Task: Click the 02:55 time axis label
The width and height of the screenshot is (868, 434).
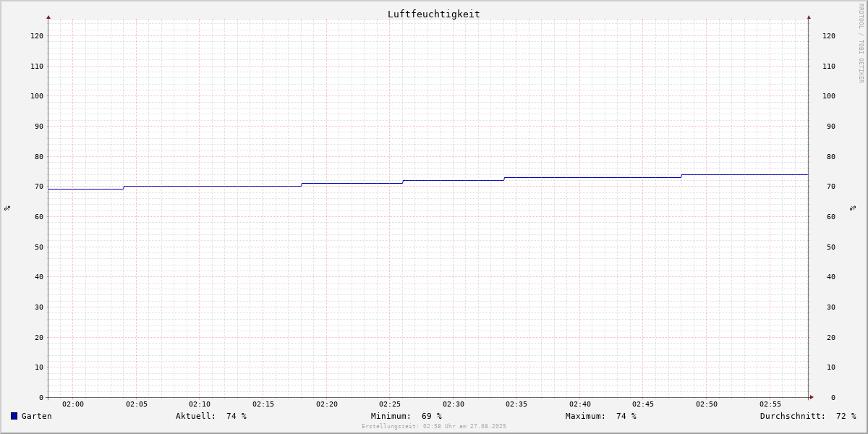Action: coord(770,404)
